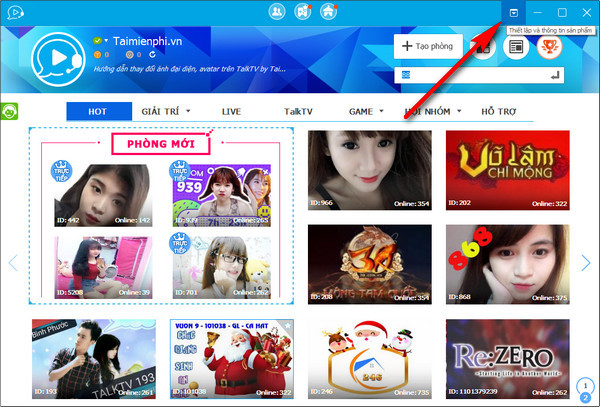Click the Trực Tiếp badge on room 442
Screen dimensions: 600x407
click(61, 172)
